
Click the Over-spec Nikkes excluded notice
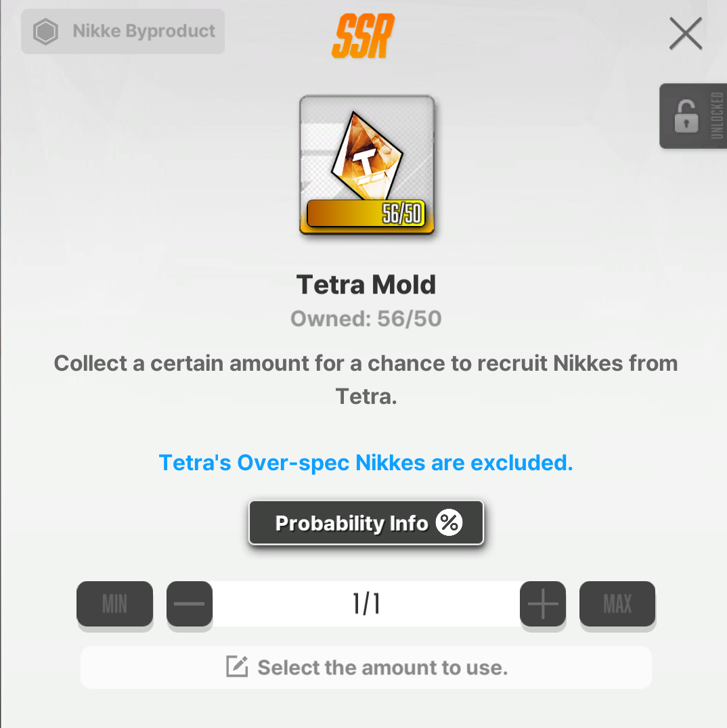point(366,462)
